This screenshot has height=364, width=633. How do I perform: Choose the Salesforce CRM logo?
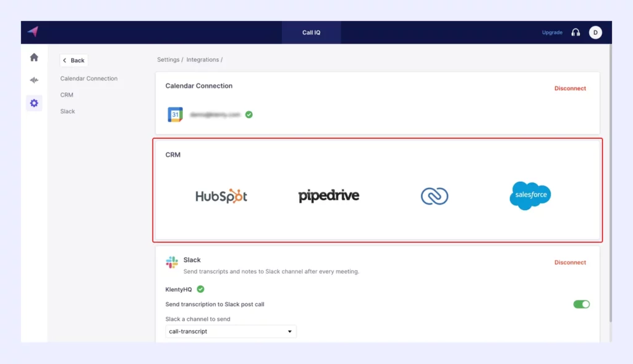(x=530, y=195)
